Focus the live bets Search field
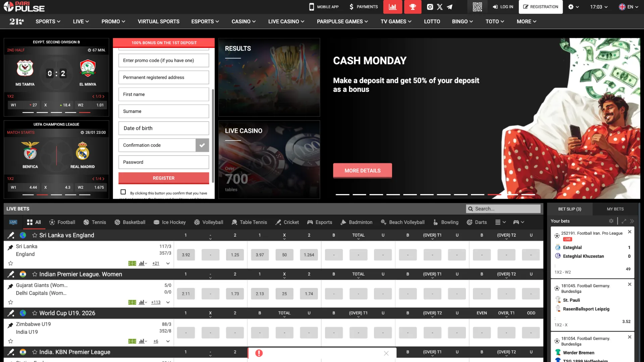 (503, 209)
